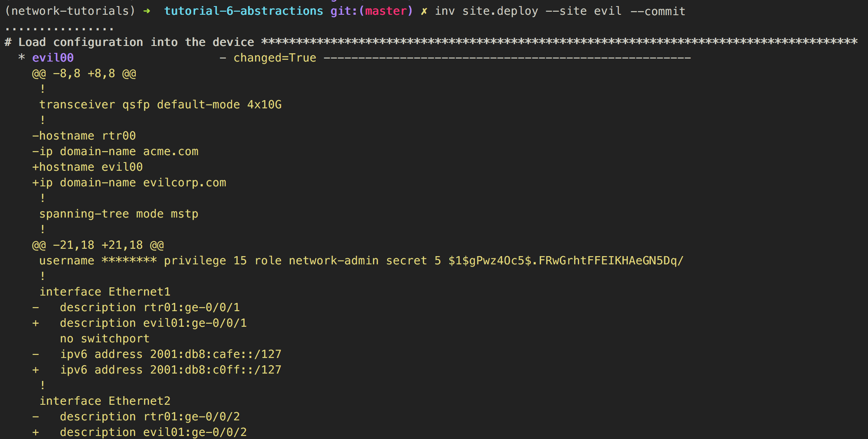Click the interface Ethernet1 line
This screenshot has width=868, height=439.
coord(105,292)
